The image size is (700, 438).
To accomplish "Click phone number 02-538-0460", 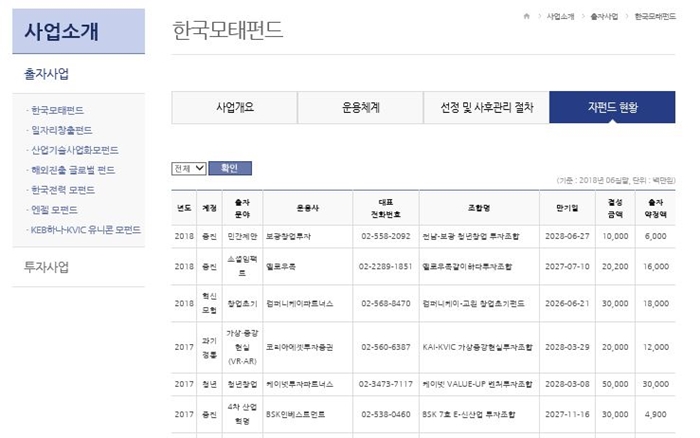I will tap(386, 414).
